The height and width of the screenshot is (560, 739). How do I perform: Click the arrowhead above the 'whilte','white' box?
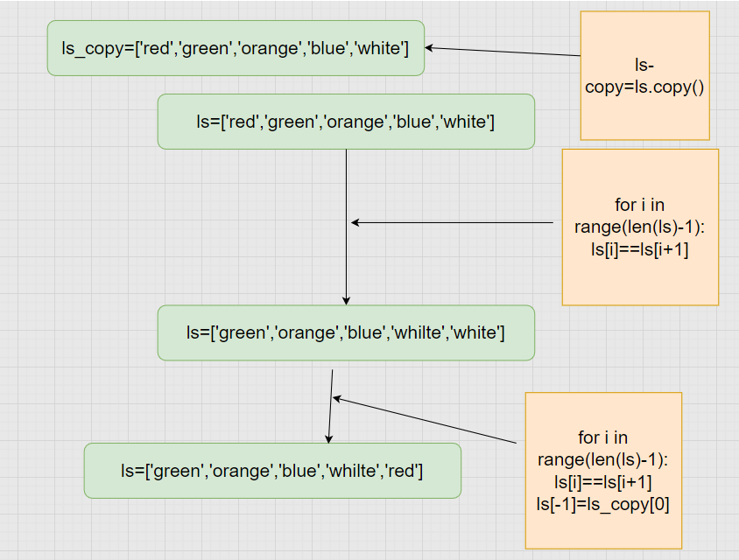[x=347, y=301]
